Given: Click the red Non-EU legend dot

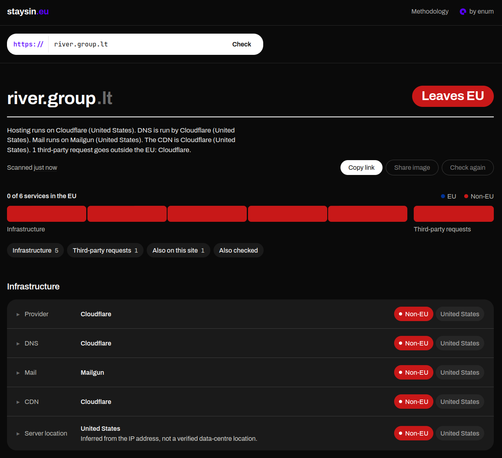Looking at the screenshot, I should click(x=466, y=196).
